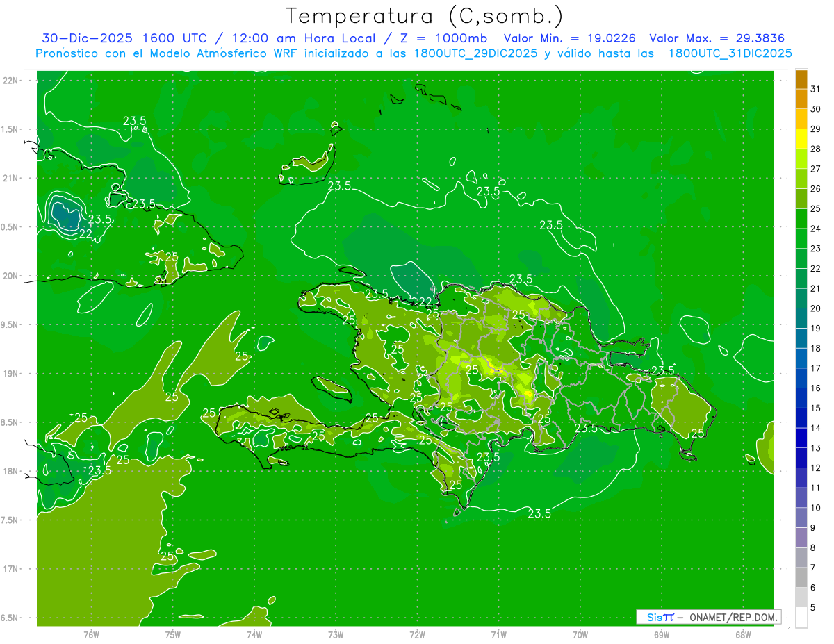Select the "Valor Max. = 29.3836" value

click(721, 38)
